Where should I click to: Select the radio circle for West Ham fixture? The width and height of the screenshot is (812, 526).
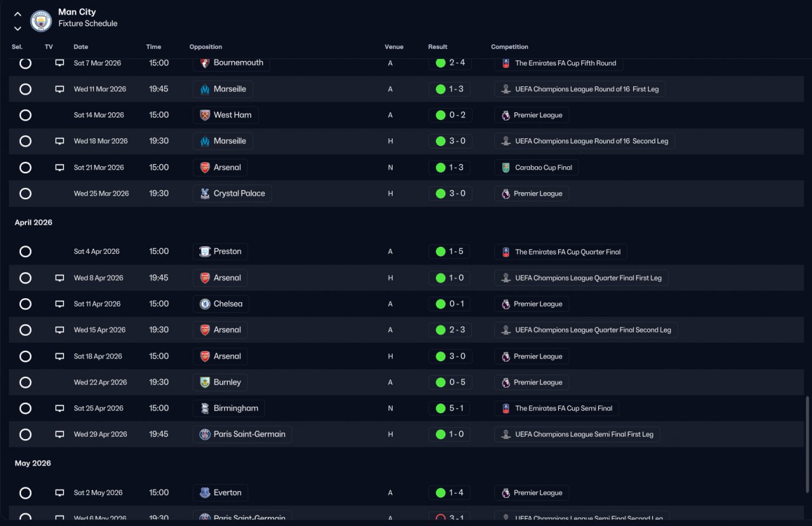pyautogui.click(x=25, y=115)
